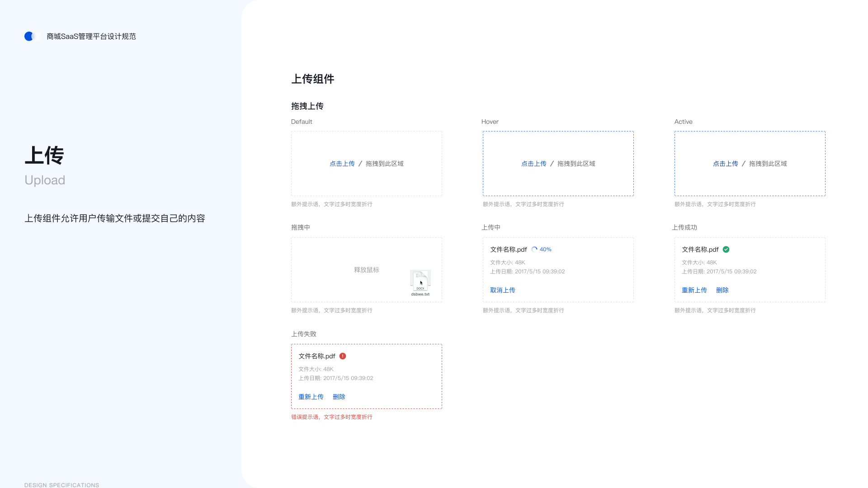The height and width of the screenshot is (488, 868).
Task: Click the 释放鼠标 drop area
Action: tap(367, 270)
